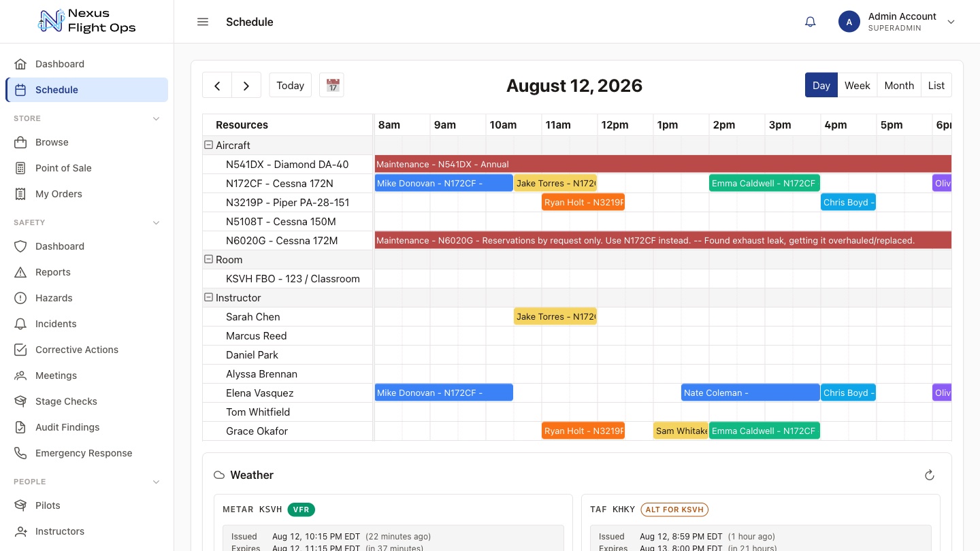Collapse the SAFETY sidebar section

(x=156, y=222)
